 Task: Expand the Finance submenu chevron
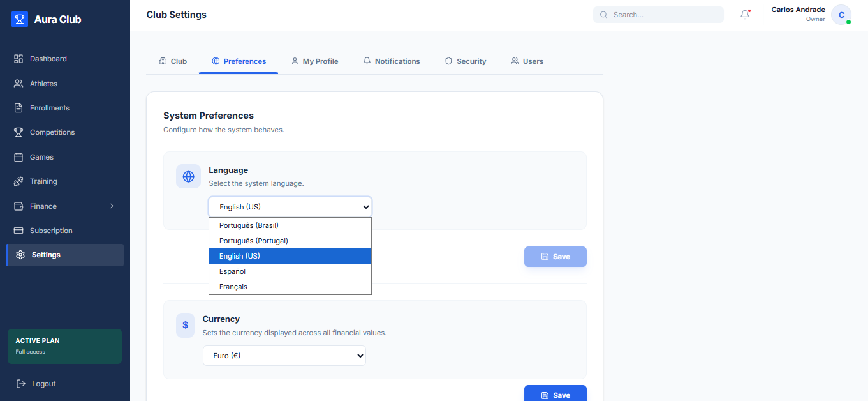pos(112,206)
